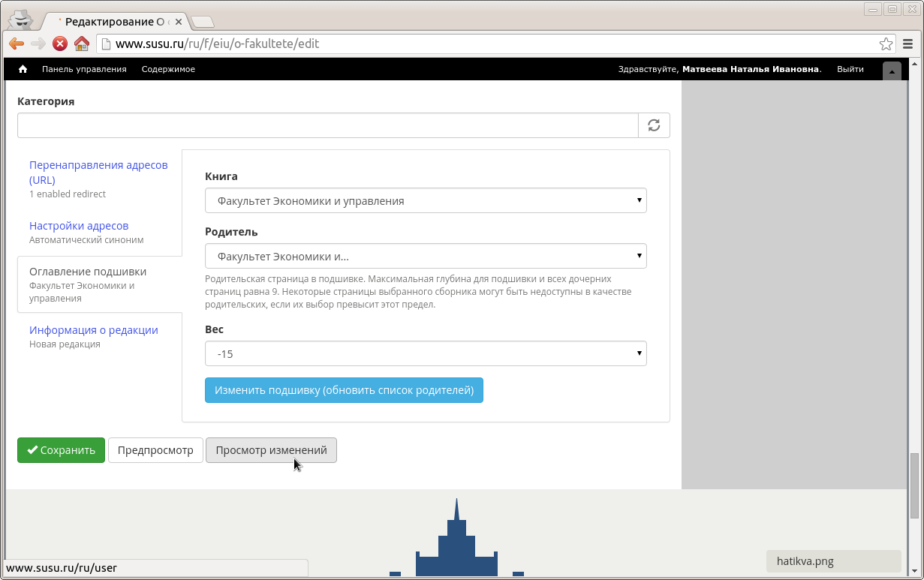Viewport: 924px width, 580px height.
Task: Click the refresh icon beside Категория field
Action: [x=654, y=125]
